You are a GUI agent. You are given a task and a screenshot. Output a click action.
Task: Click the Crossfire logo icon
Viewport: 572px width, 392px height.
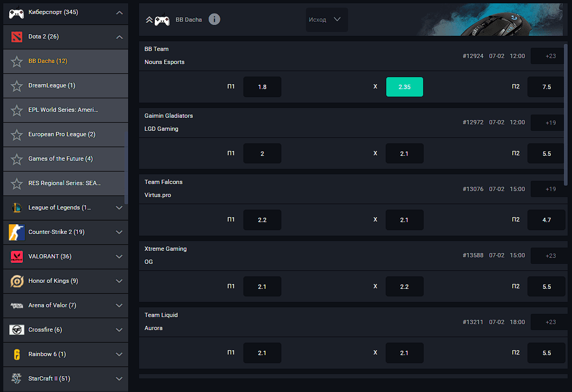[16, 330]
